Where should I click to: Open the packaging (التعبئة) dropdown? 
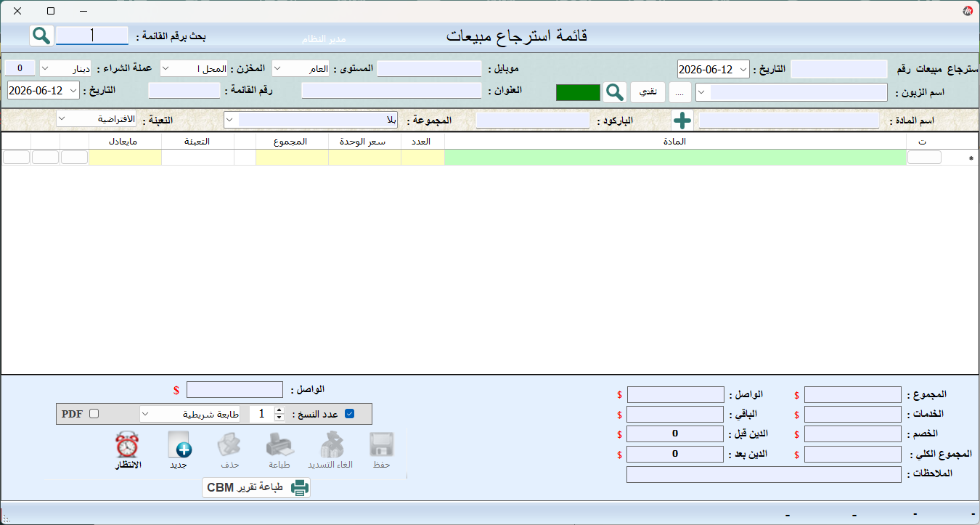tap(62, 118)
